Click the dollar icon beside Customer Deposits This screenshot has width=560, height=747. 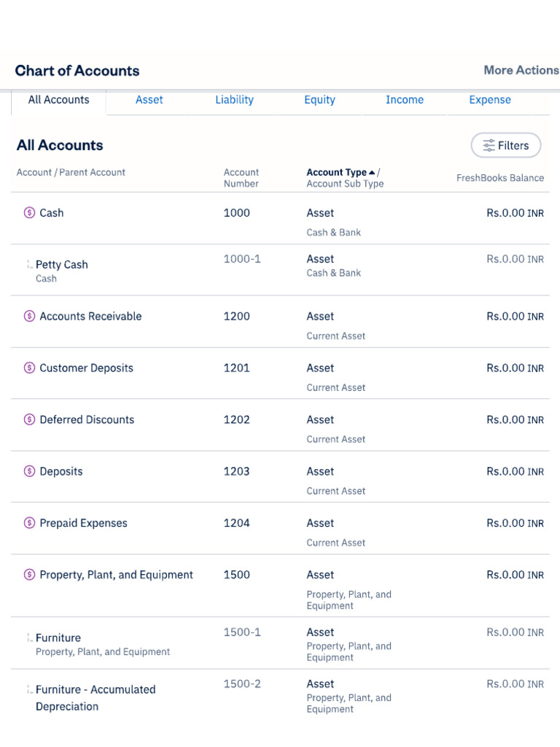click(x=29, y=368)
